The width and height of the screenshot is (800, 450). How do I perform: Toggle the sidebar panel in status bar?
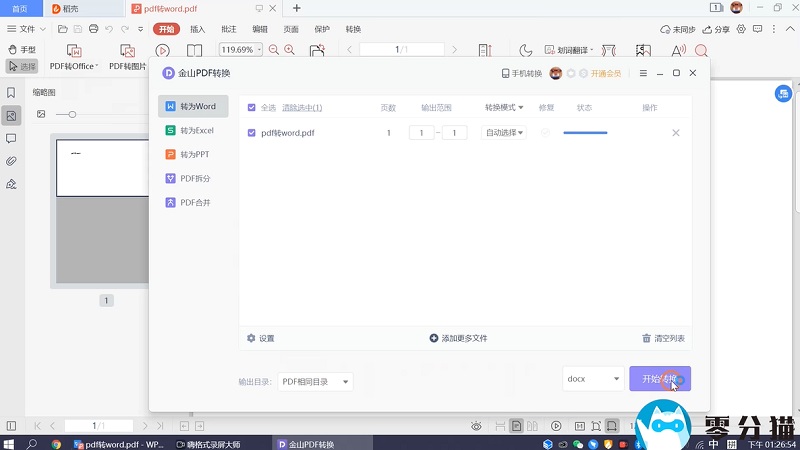[x=11, y=426]
